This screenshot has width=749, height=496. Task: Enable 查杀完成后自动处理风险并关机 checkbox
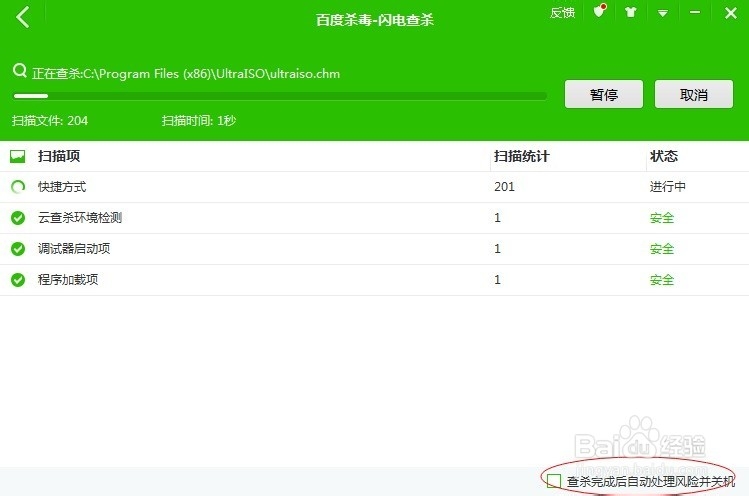[554, 481]
